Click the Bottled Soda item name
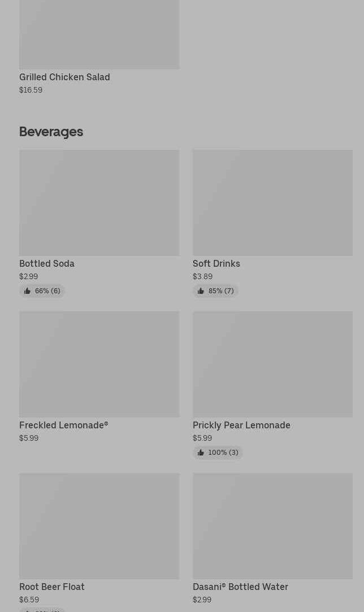Image resolution: width=364 pixels, height=612 pixels. [47, 263]
